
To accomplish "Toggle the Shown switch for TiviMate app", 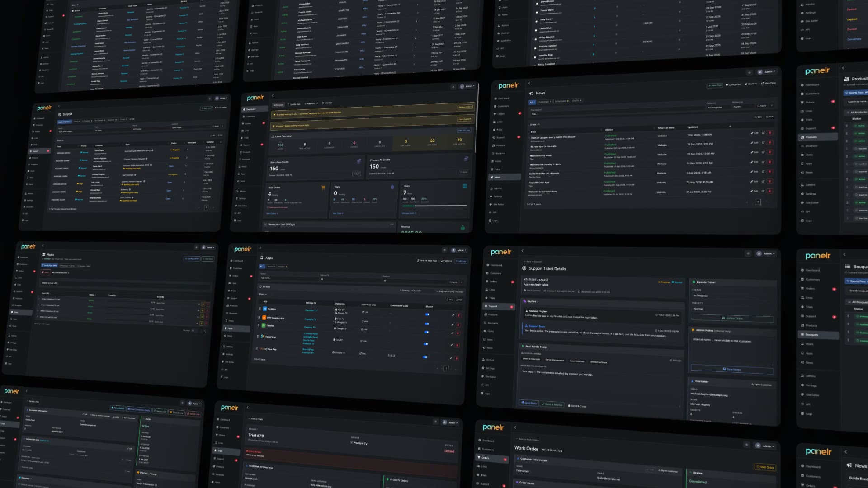I will [427, 314].
